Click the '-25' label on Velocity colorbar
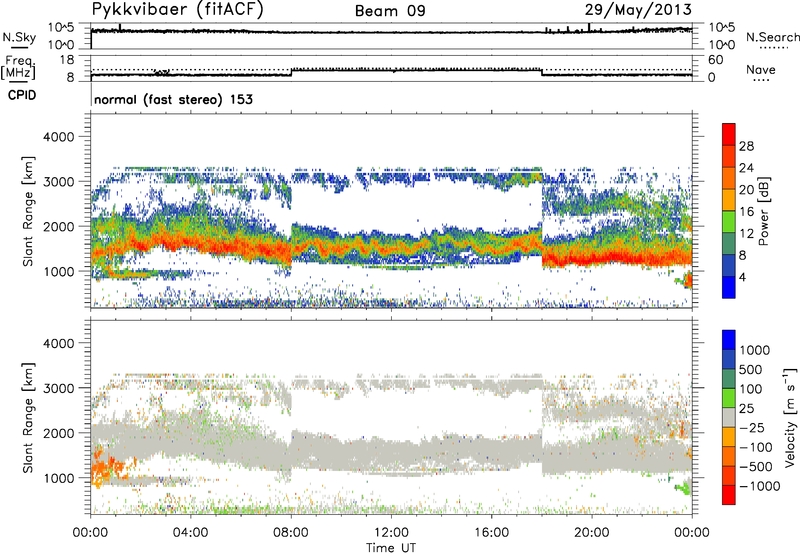Image resolution: width=800 pixels, height=554 pixels. click(x=754, y=427)
